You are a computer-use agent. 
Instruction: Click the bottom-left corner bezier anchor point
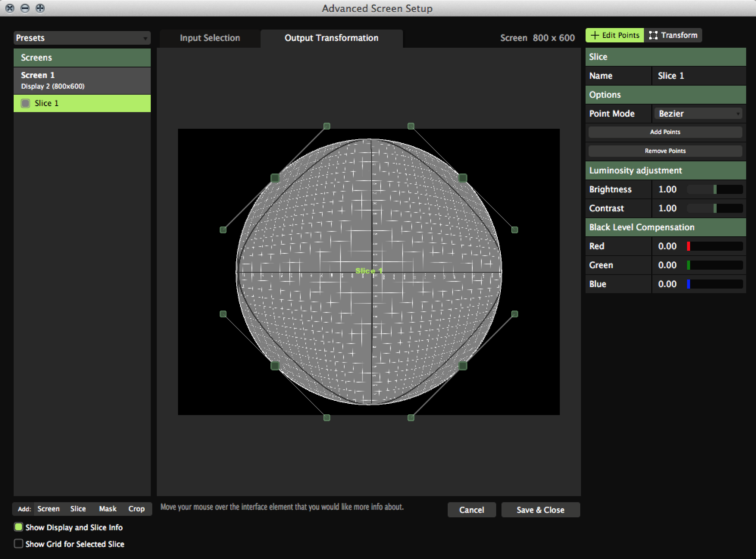(x=275, y=365)
